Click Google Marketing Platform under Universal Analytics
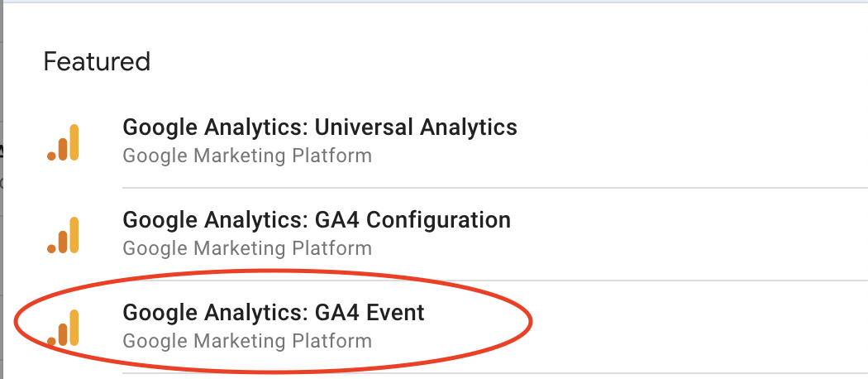The image size is (868, 379). (246, 156)
